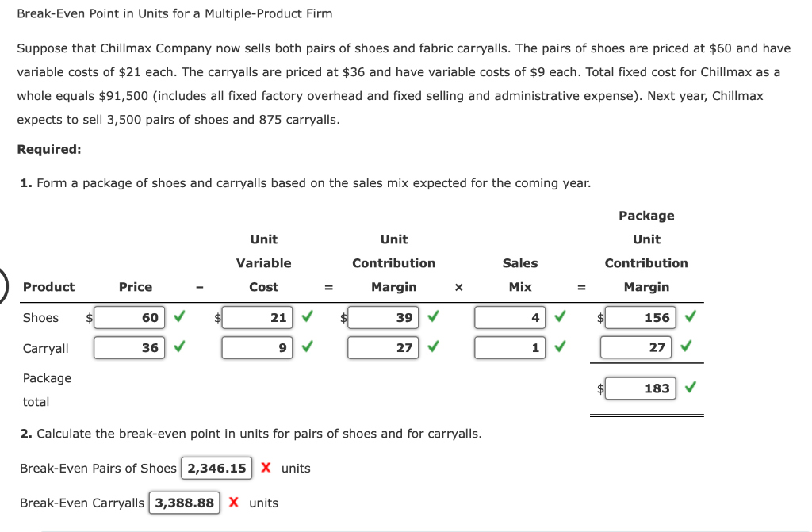This screenshot has width=812, height=532.
Task: Click the checkmark beside package contribution margin 156
Action: pos(690,316)
